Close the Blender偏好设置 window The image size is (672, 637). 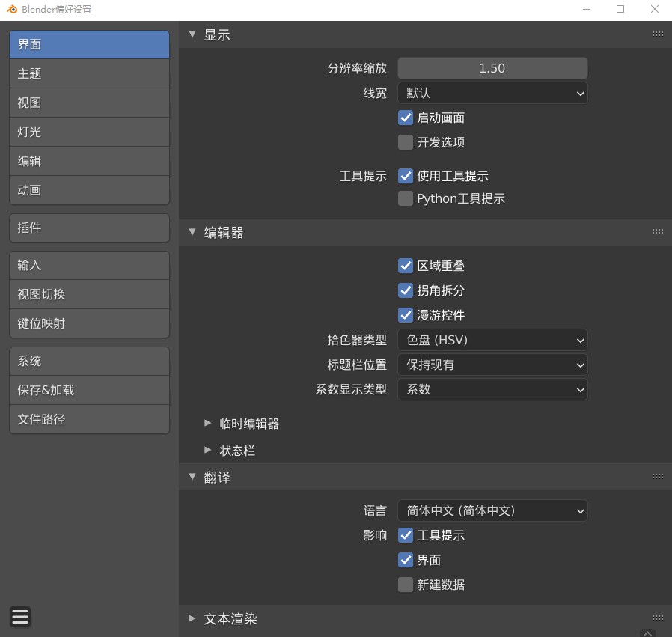point(655,9)
